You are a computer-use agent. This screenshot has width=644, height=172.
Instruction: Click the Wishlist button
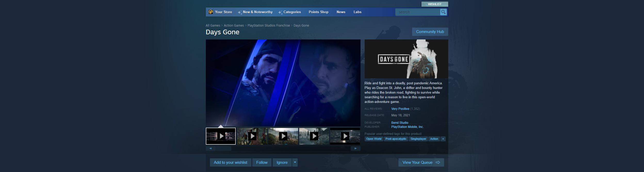[435, 4]
